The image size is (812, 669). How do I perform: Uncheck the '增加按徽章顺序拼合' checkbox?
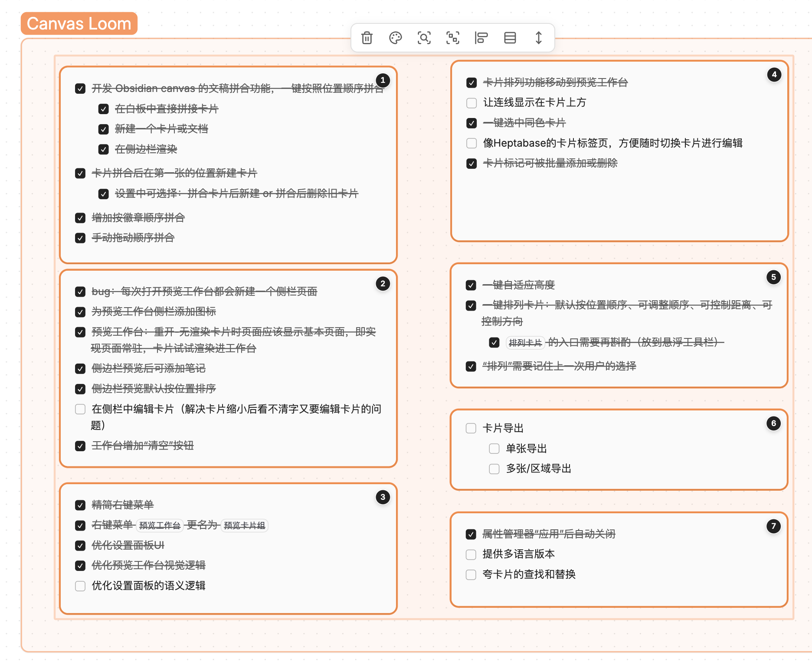(80, 218)
